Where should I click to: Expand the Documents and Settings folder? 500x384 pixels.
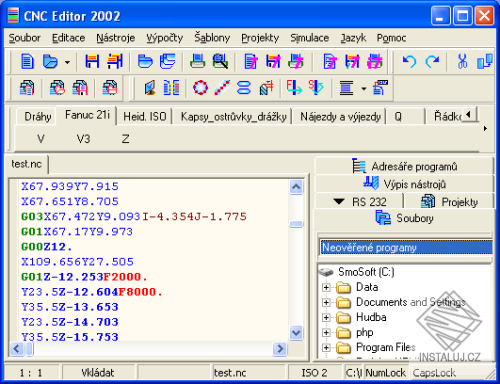point(326,302)
